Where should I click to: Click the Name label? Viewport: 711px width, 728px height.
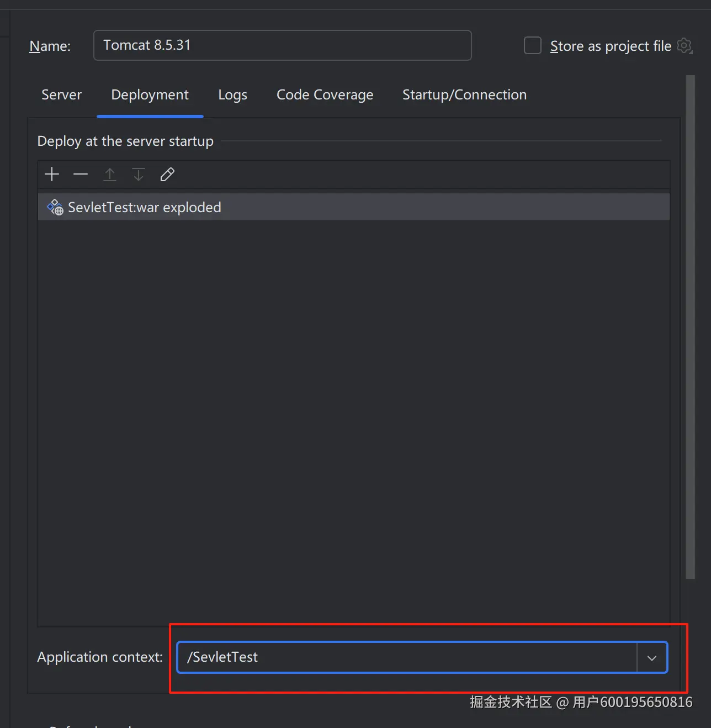click(50, 46)
